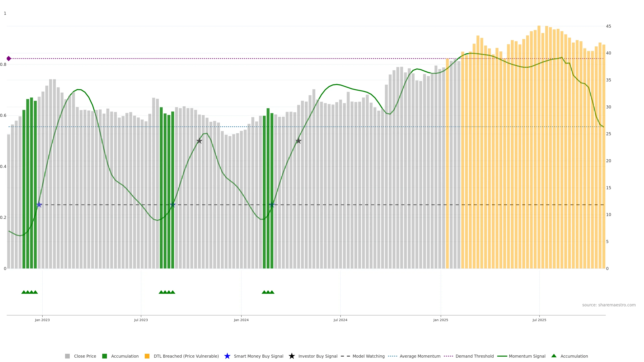644x362 pixels.
Task: Click the Jan 2024 axis label
Action: [241, 320]
